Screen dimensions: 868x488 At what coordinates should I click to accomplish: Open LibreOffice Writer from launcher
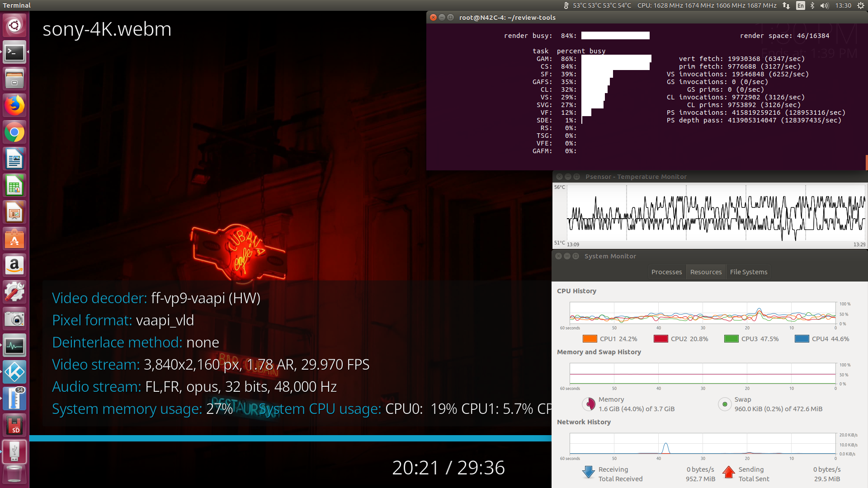tap(14, 159)
